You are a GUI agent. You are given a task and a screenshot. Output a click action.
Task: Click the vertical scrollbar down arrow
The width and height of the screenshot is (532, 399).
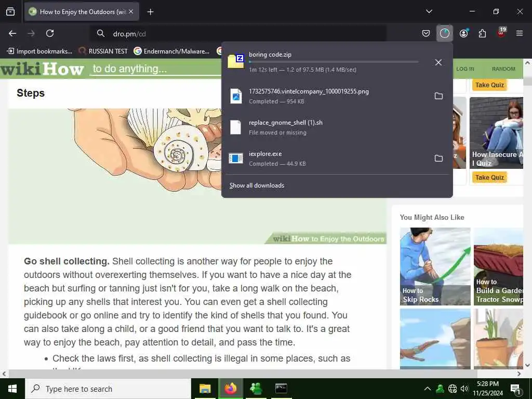[528, 365]
